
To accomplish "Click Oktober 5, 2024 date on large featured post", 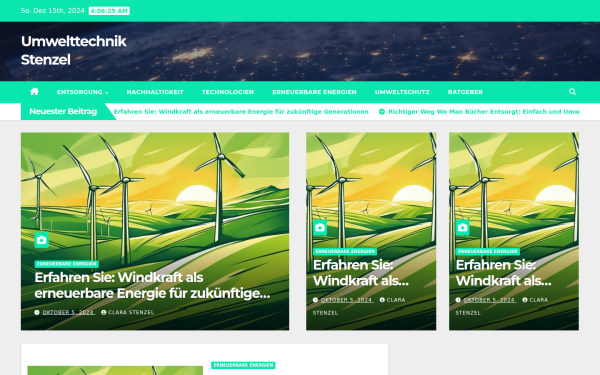I will click(68, 312).
